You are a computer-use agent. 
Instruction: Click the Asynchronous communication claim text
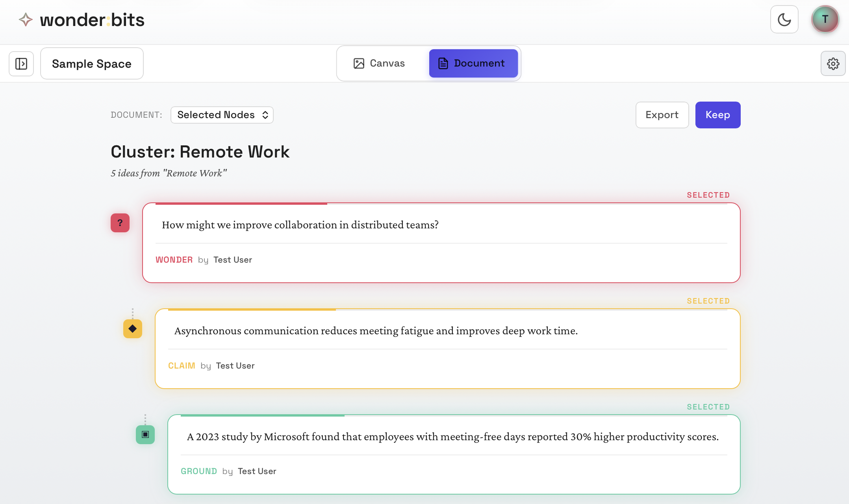(376, 331)
